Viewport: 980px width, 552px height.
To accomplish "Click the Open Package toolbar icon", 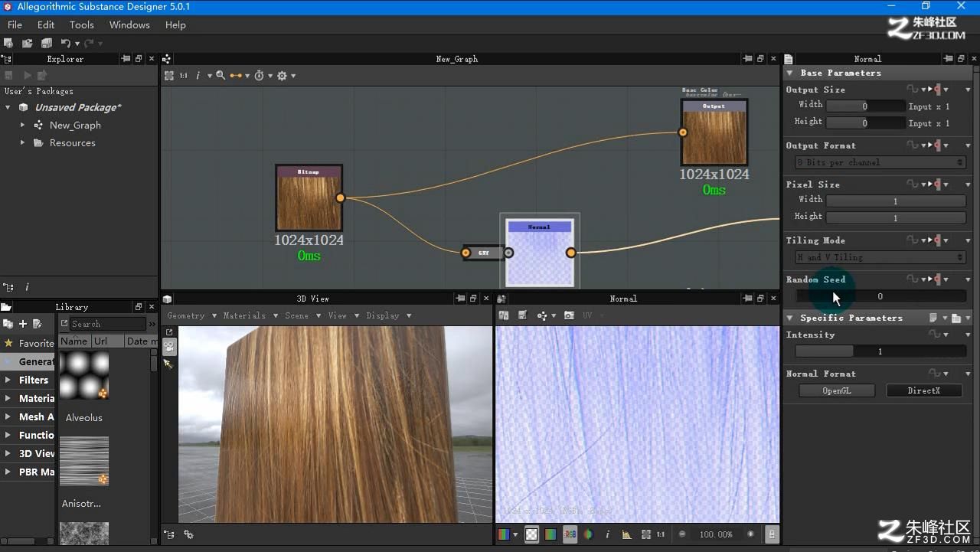I will coord(28,44).
